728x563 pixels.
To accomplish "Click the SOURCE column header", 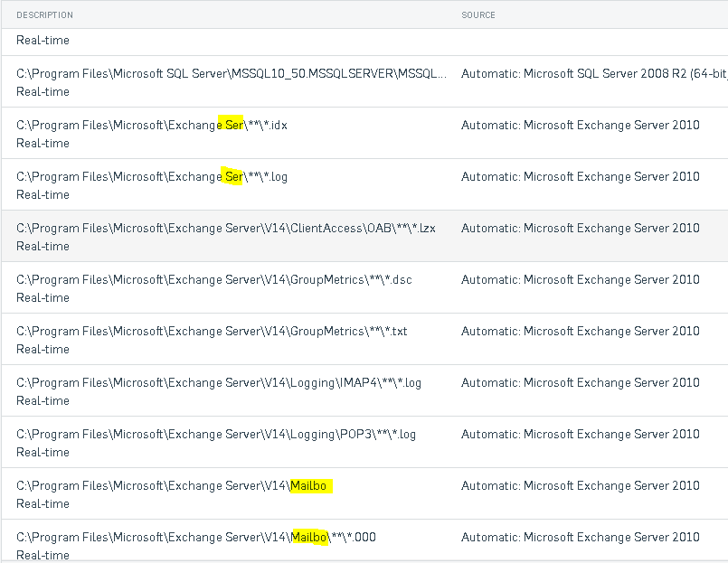I will [478, 14].
